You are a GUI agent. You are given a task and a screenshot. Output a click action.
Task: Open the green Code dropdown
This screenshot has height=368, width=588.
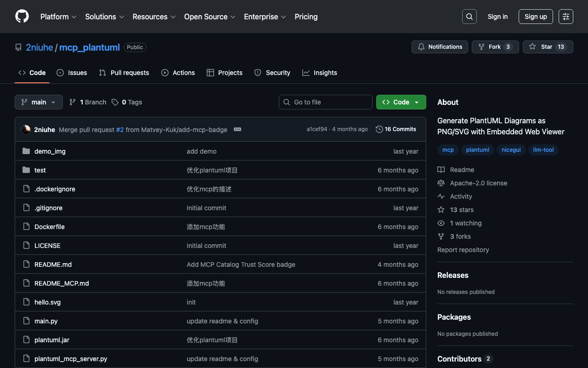point(401,102)
